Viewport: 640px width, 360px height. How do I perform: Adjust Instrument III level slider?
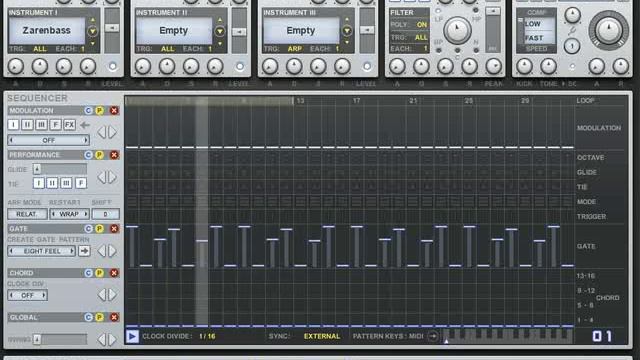coord(367,30)
